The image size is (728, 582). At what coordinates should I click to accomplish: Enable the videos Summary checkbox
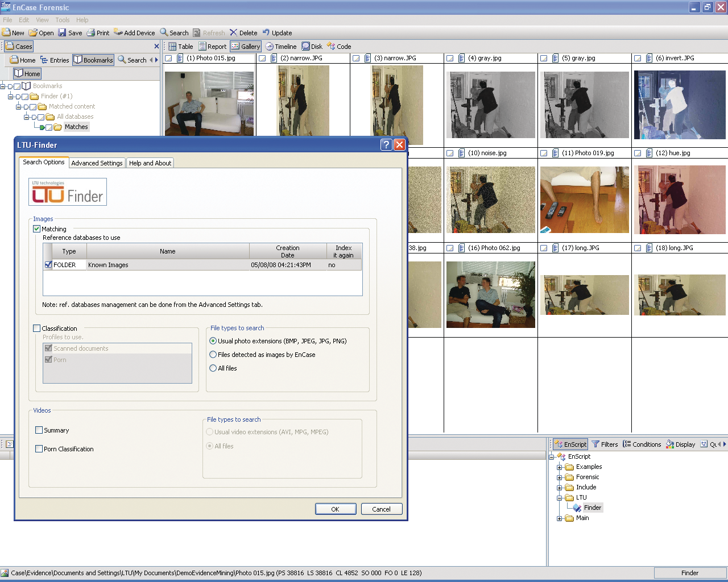39,430
